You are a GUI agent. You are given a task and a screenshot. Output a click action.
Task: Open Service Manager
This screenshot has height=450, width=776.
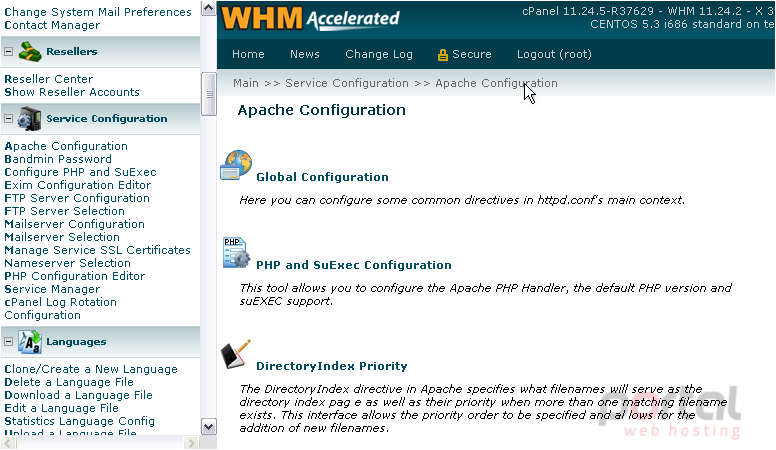tap(52, 289)
